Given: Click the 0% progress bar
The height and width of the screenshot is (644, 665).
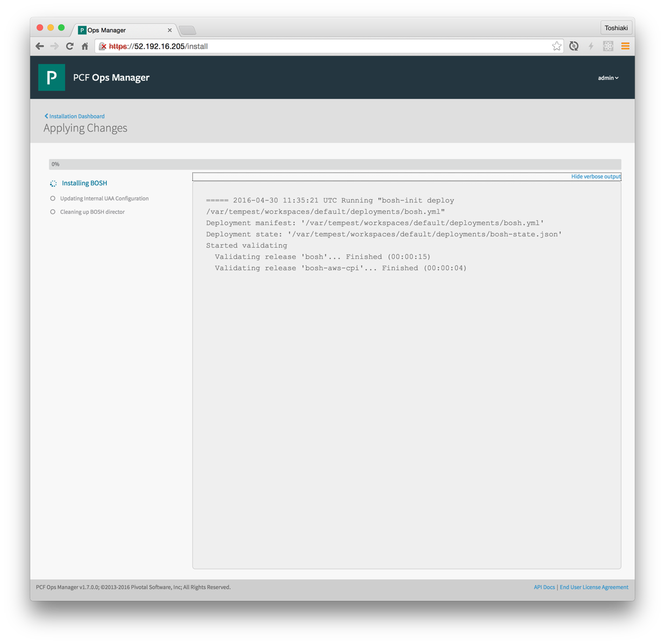Looking at the screenshot, I should click(335, 164).
